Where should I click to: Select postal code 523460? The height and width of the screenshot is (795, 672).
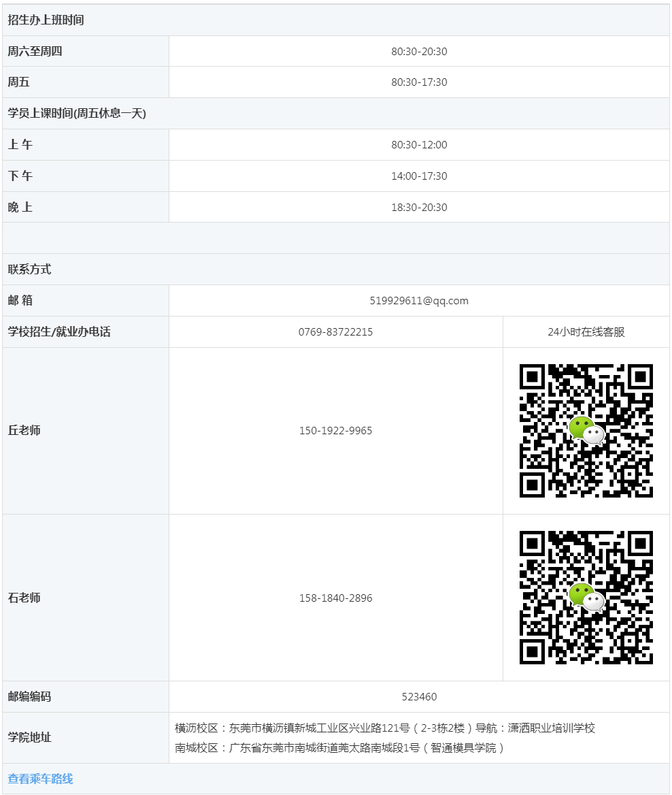point(419,696)
